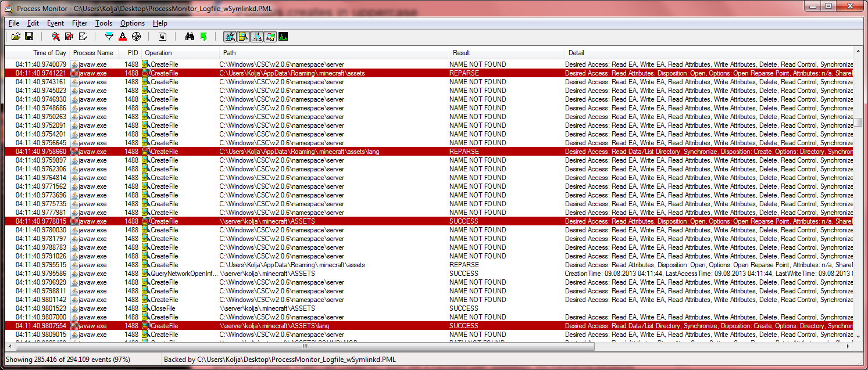Click PID 1488 in the 04:11:40,9788783 row
This screenshot has width=868, height=370.
[131, 247]
